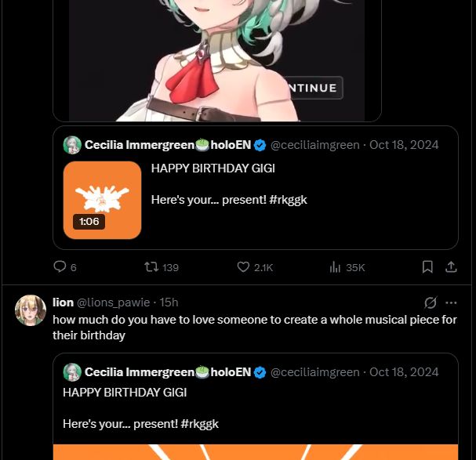Click lion's profile avatar

[31, 310]
